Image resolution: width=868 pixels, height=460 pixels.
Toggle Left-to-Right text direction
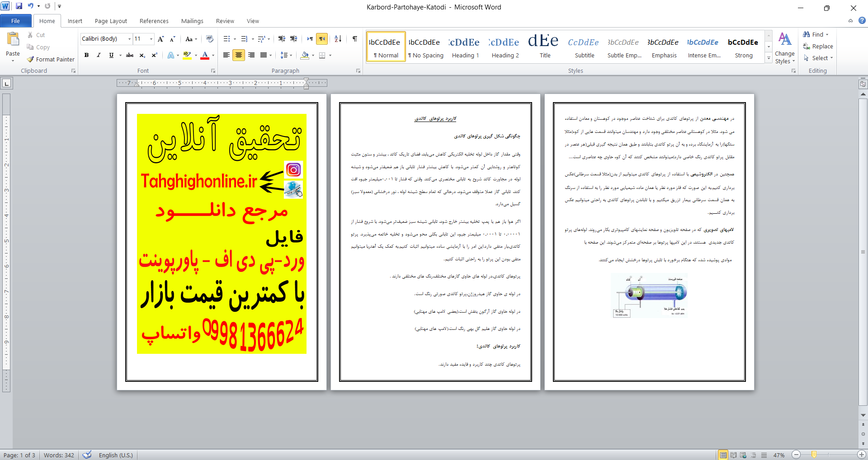pyautogui.click(x=310, y=39)
